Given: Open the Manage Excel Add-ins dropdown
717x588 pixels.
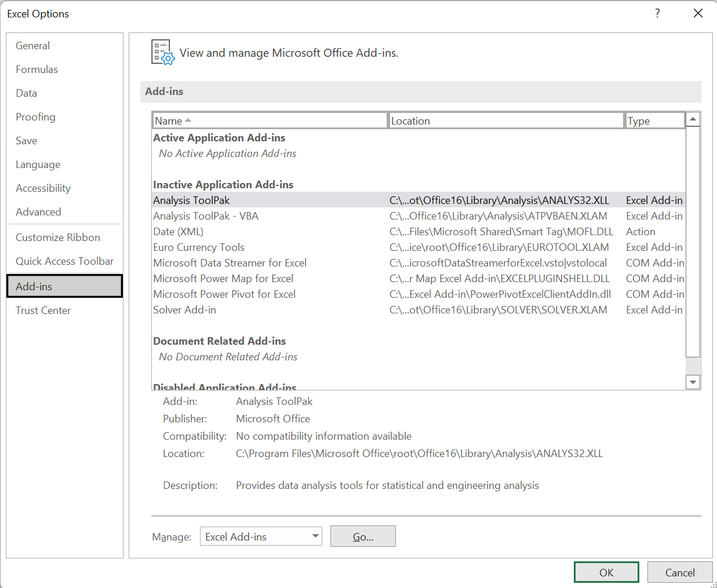Looking at the screenshot, I should 261,536.
